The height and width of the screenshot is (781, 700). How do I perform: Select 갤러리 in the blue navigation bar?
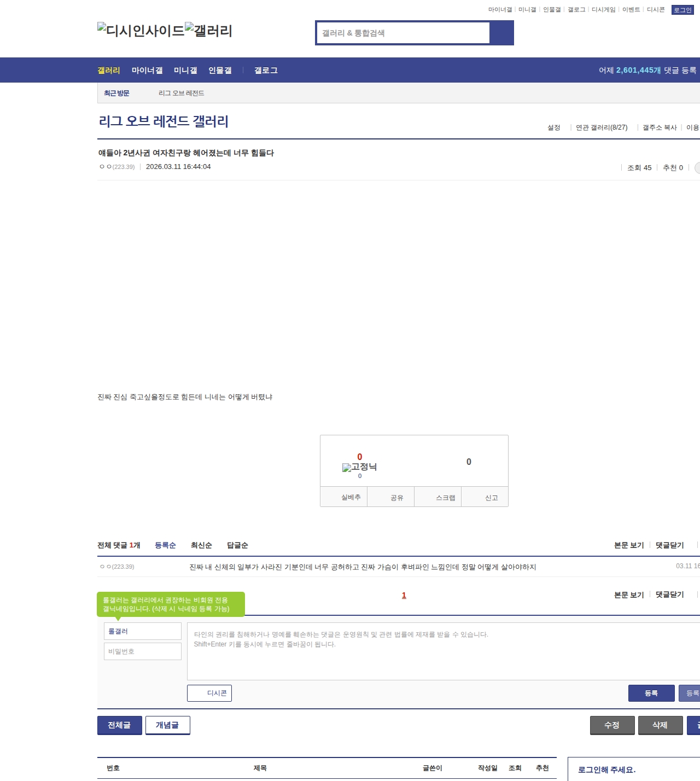(109, 71)
